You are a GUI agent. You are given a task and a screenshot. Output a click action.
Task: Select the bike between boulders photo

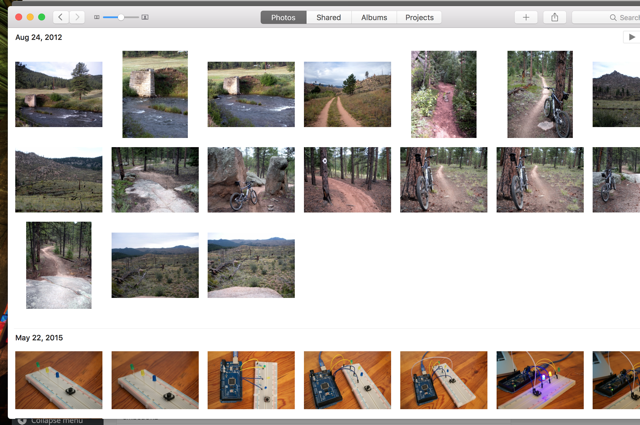pyautogui.click(x=251, y=180)
